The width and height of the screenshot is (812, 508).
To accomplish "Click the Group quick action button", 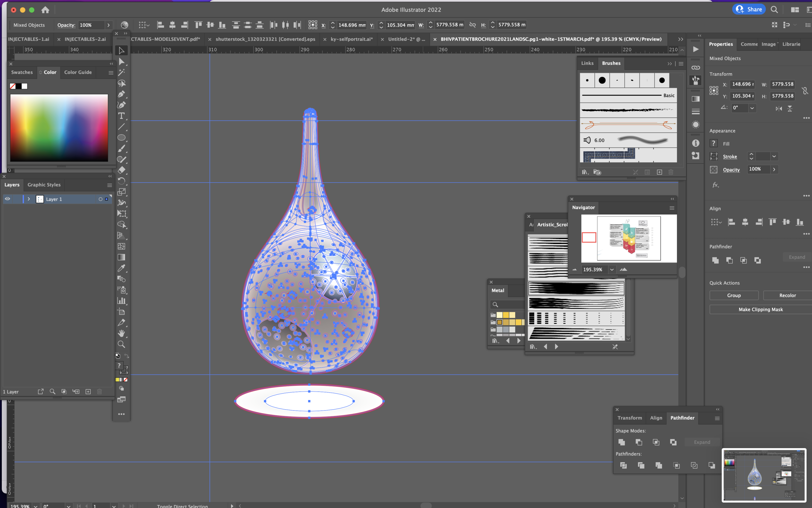I will 734,295.
